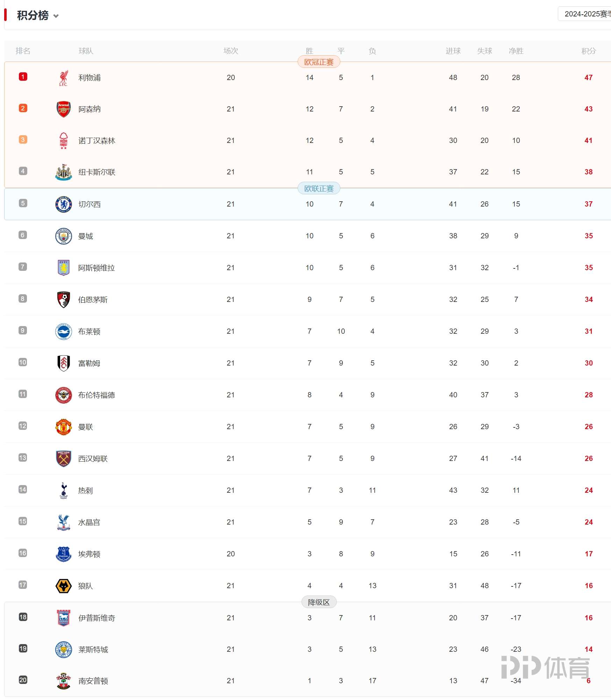Screen dimensions: 611x700
Task: Click the Newcastle United crest
Action: [63, 172]
